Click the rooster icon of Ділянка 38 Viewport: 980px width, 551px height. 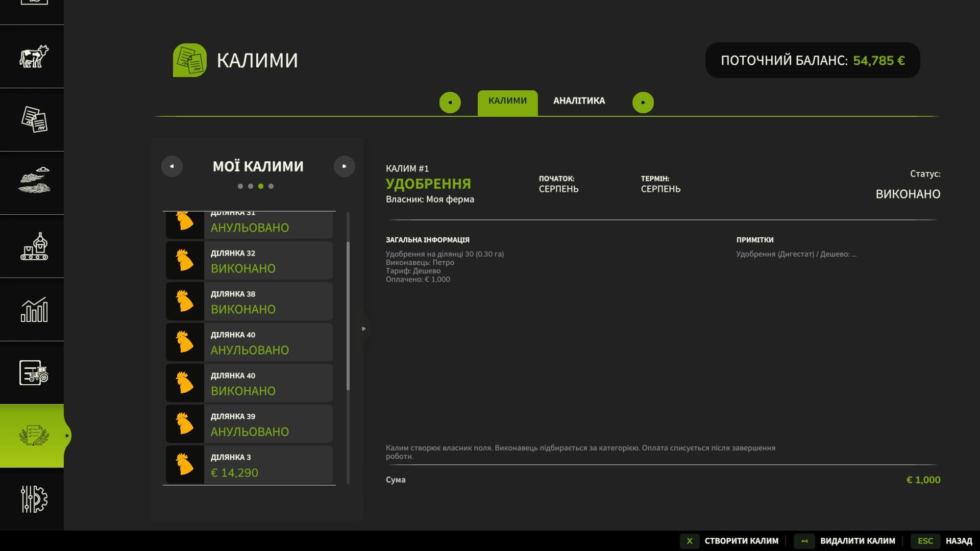point(185,301)
